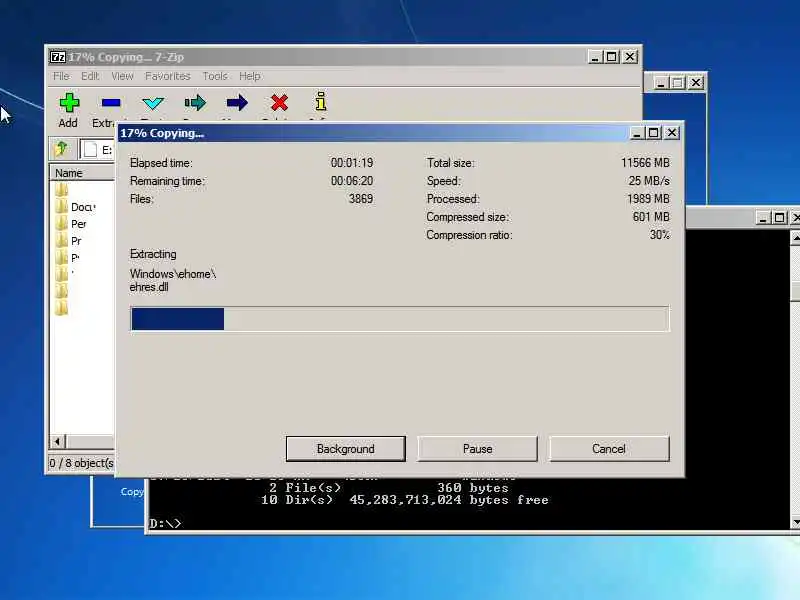
Task: Click the Total size value 11566 MB
Action: pos(645,163)
